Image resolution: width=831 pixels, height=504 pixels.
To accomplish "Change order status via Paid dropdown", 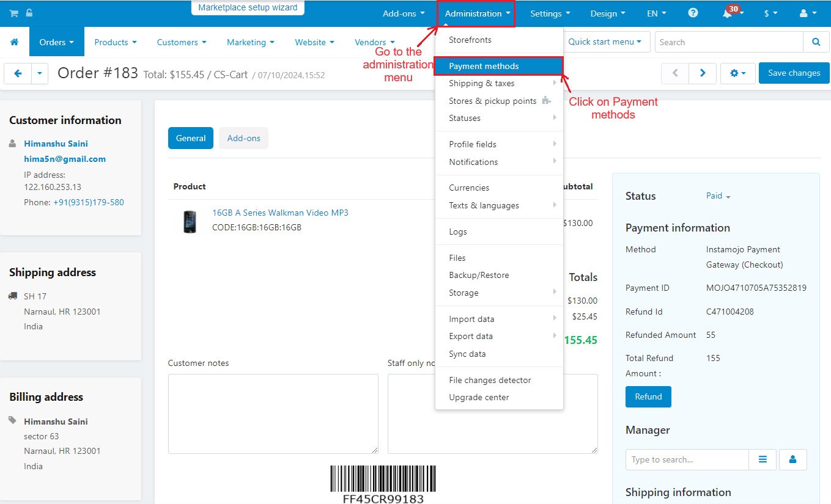I will tap(718, 196).
